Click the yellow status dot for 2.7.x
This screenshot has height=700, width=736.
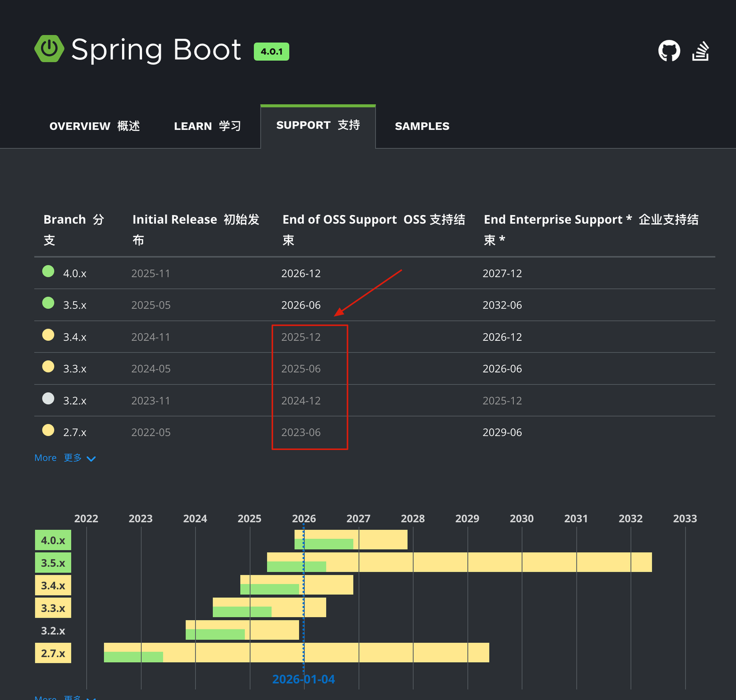click(48, 430)
